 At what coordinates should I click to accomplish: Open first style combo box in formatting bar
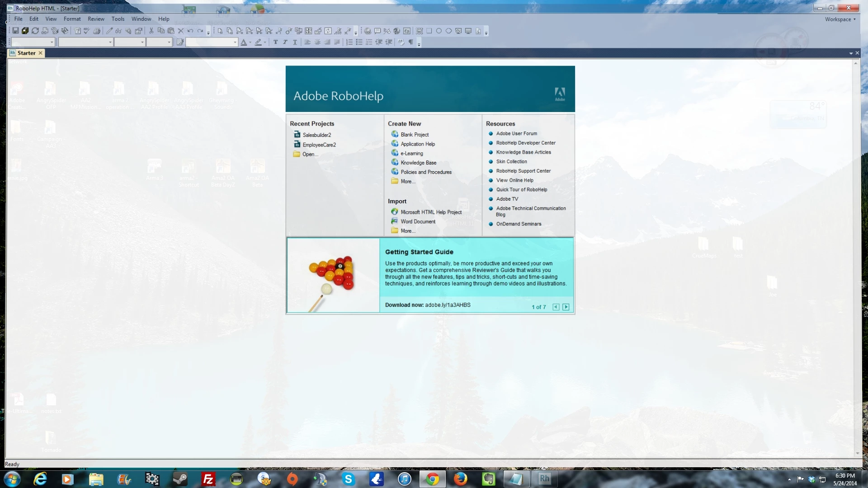click(x=52, y=42)
